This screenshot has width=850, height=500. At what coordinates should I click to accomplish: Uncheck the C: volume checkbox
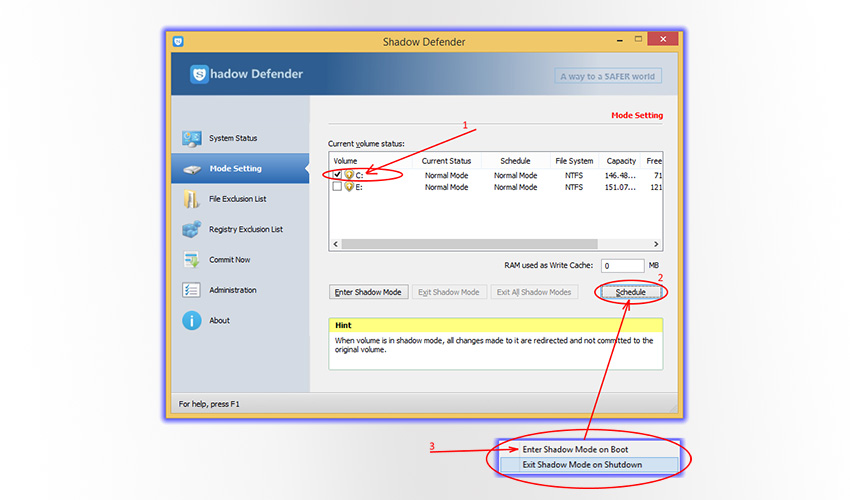point(337,175)
